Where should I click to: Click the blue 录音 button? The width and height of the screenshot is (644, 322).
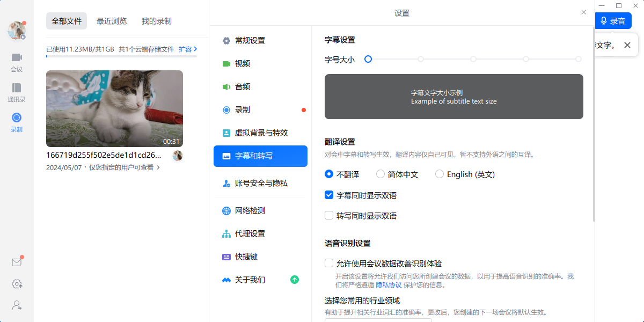click(x=613, y=21)
